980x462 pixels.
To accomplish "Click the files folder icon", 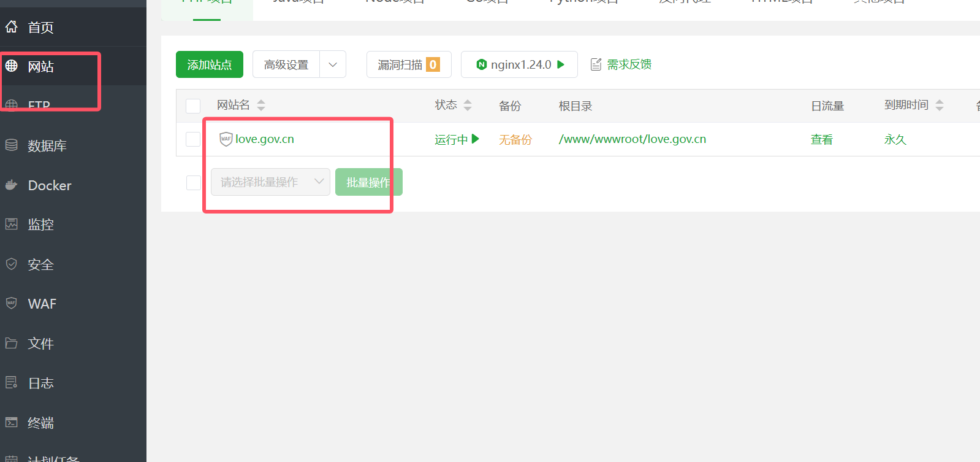I will pyautogui.click(x=12, y=343).
